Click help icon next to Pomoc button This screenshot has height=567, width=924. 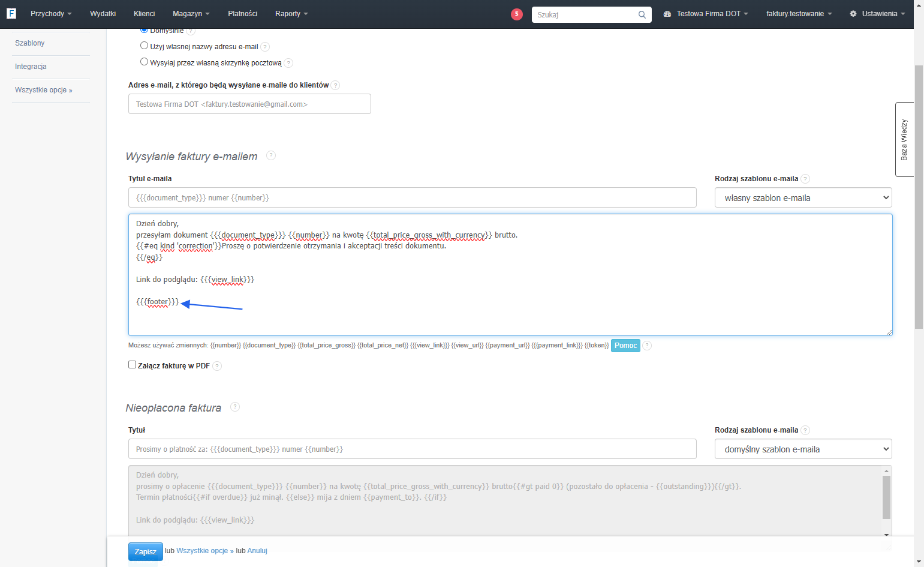click(x=647, y=346)
